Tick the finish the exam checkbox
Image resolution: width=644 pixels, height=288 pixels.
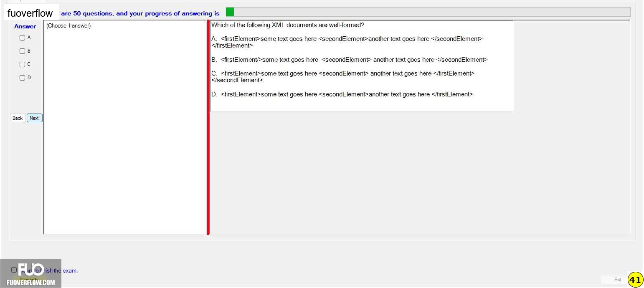pyautogui.click(x=14, y=270)
